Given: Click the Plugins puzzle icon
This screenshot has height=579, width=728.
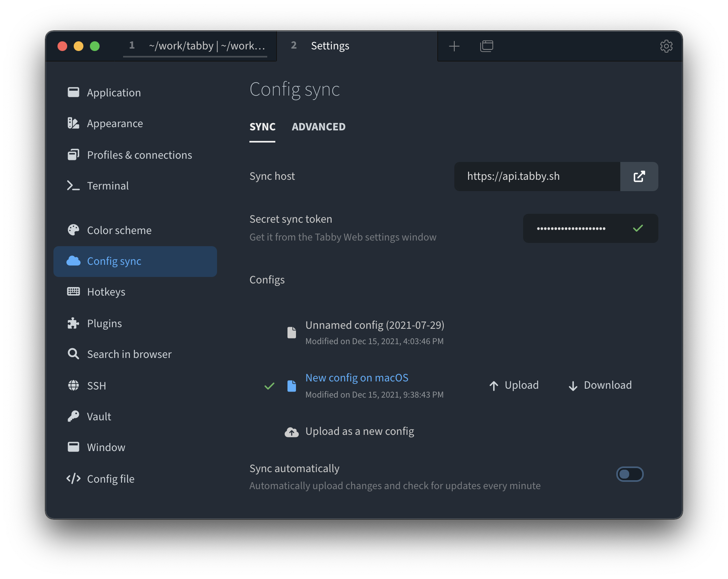Looking at the screenshot, I should click(73, 323).
